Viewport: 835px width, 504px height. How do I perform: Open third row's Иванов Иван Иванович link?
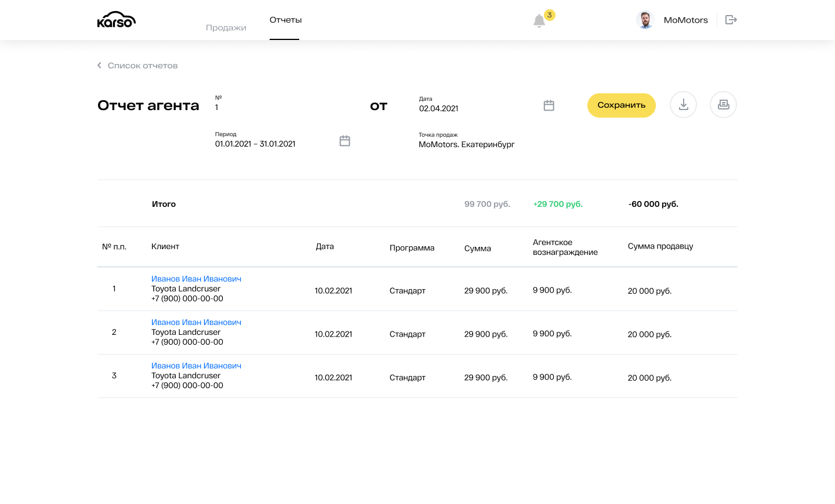196,366
